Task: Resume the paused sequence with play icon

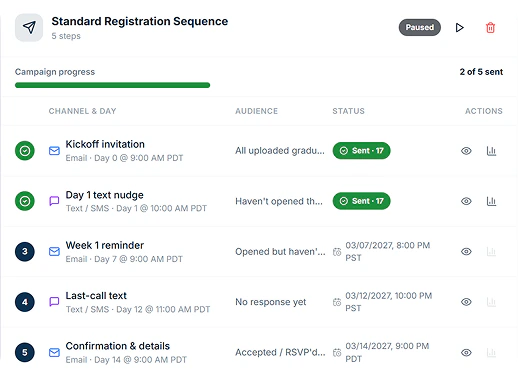Action: click(x=459, y=28)
